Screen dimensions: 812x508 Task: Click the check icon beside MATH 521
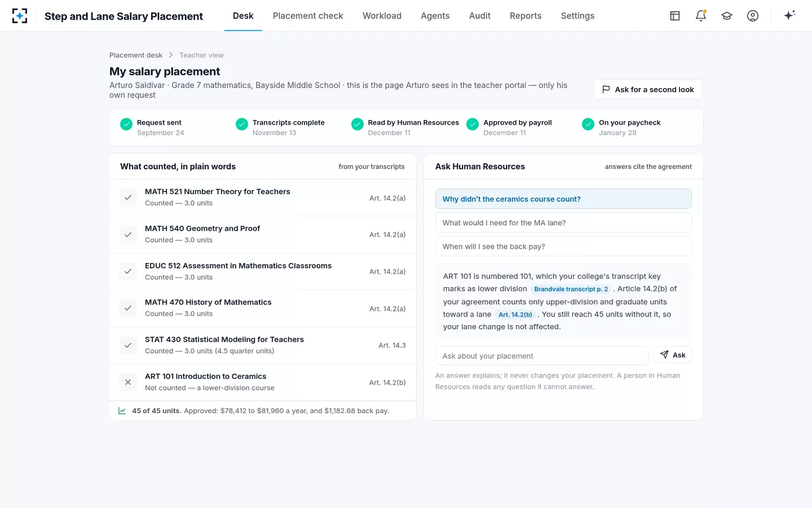[128, 198]
